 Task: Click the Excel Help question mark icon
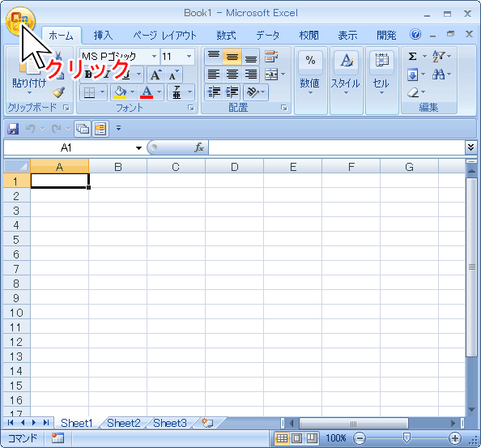coord(415,34)
